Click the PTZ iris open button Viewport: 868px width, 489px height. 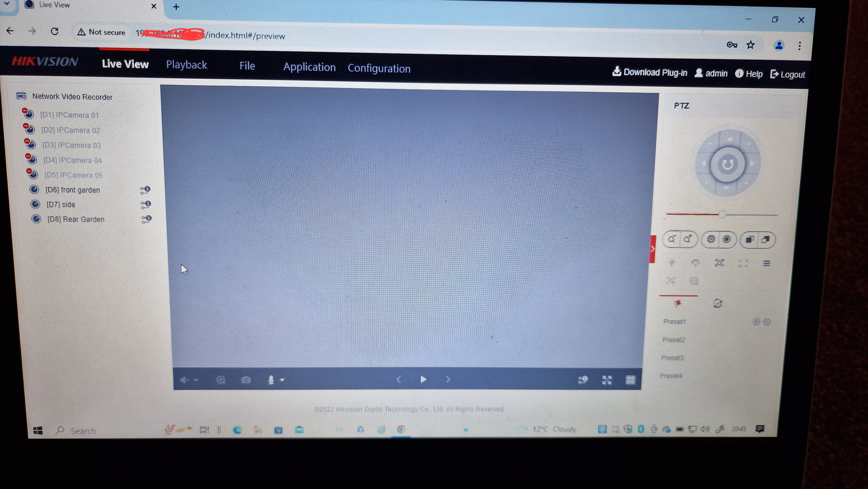(x=726, y=240)
